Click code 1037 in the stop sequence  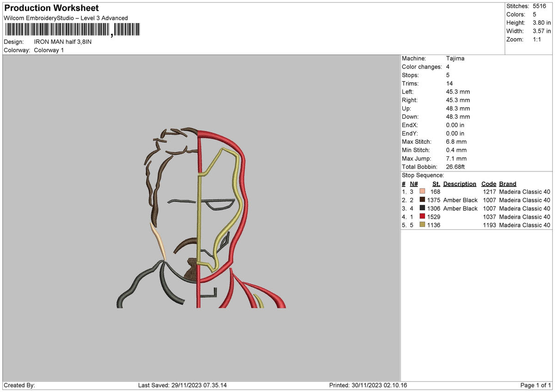click(489, 217)
